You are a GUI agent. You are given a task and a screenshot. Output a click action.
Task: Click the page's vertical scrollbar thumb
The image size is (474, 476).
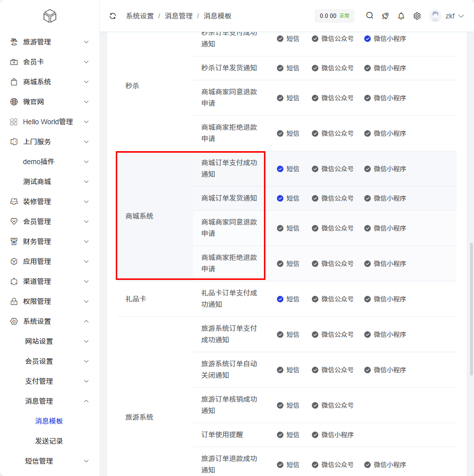[x=472, y=309]
